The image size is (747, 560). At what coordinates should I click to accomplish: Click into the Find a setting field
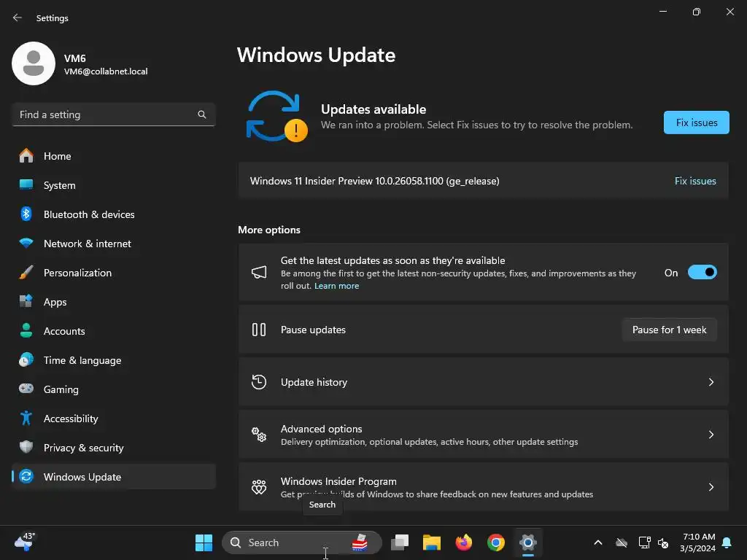(114, 114)
